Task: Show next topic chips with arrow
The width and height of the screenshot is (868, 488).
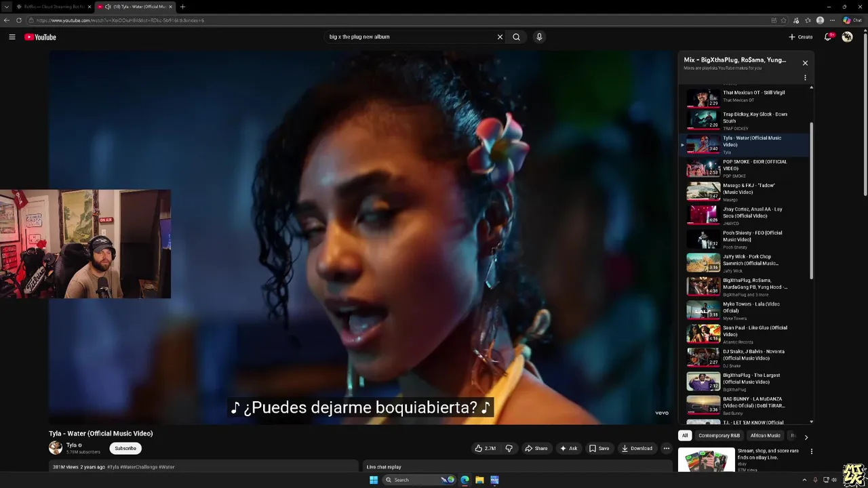Action: pos(806,437)
